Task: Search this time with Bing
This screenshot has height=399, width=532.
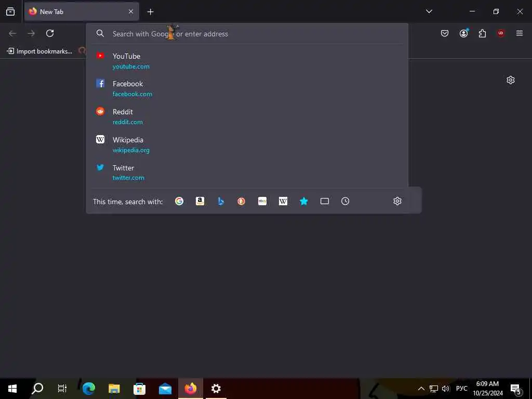Action: point(221,201)
